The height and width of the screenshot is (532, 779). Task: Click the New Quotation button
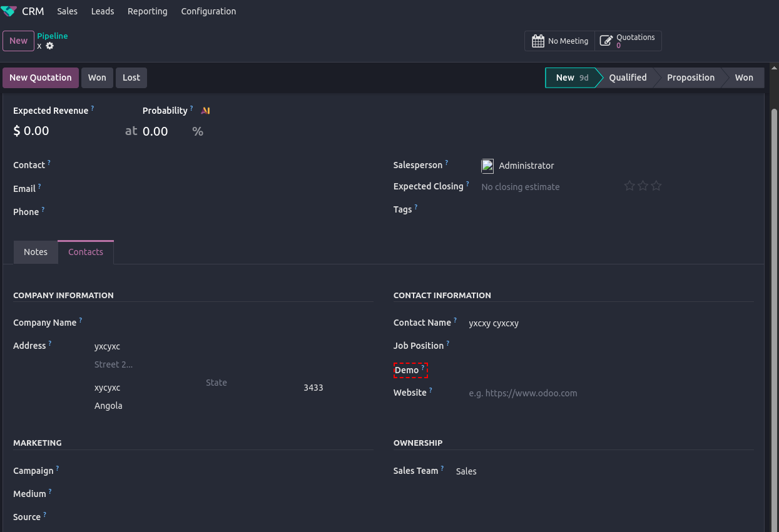41,78
